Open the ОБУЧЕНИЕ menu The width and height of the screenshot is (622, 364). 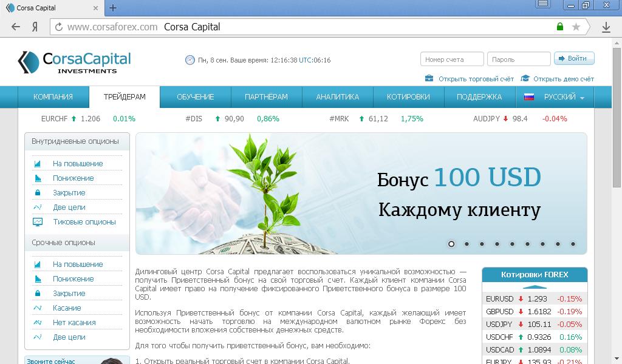(x=195, y=96)
